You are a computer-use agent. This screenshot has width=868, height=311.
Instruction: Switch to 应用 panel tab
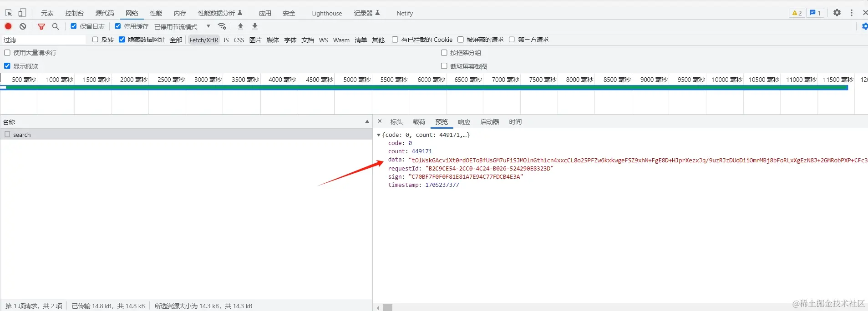265,13
